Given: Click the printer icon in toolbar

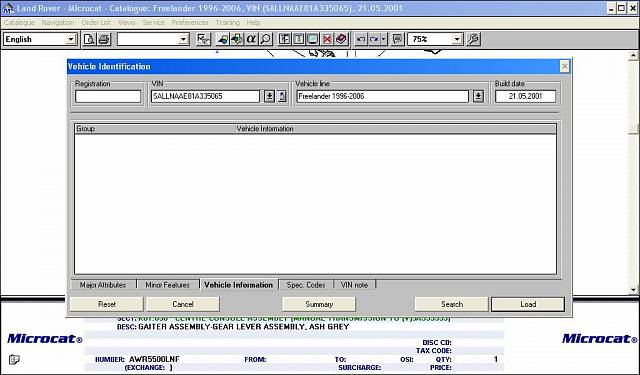Looking at the screenshot, I should click(104, 39).
